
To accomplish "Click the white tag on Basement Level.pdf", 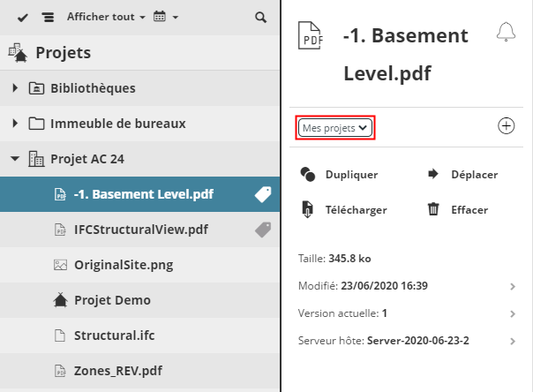I will click(x=262, y=194).
